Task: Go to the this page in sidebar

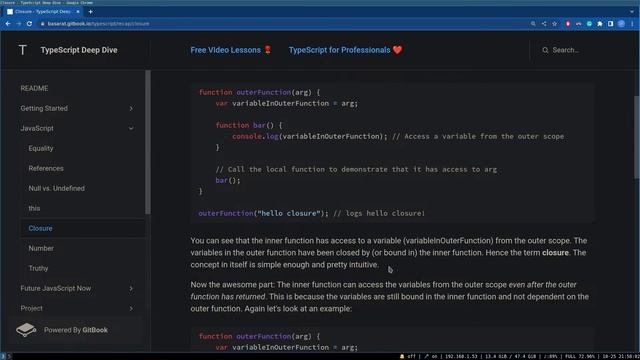Action: pyautogui.click(x=34, y=208)
